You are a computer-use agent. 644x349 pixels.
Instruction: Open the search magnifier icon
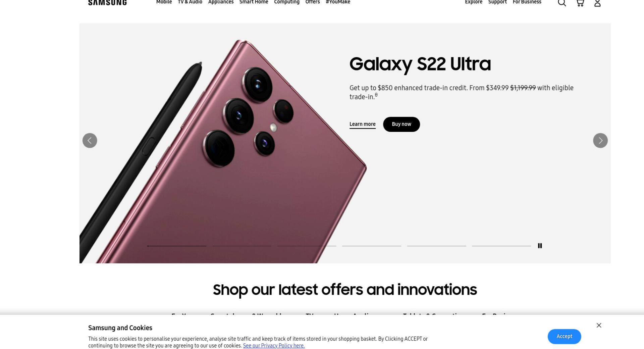point(562,3)
